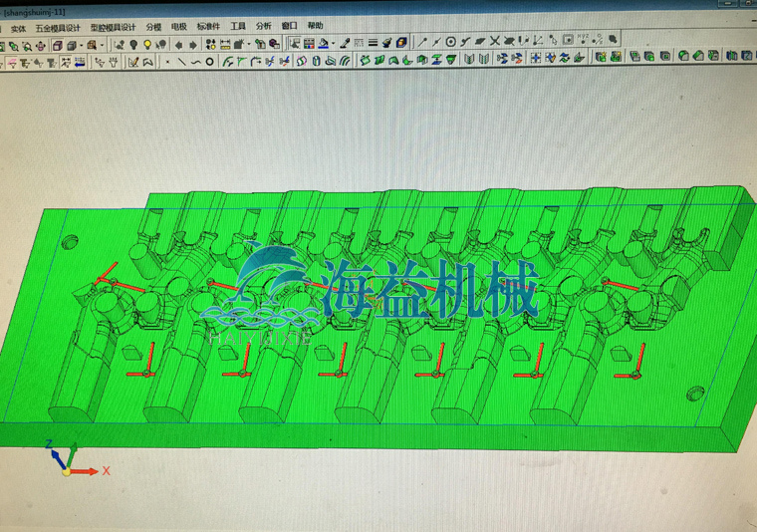Select the straight line drawing tool
The width and height of the screenshot is (757, 532).
[181, 62]
